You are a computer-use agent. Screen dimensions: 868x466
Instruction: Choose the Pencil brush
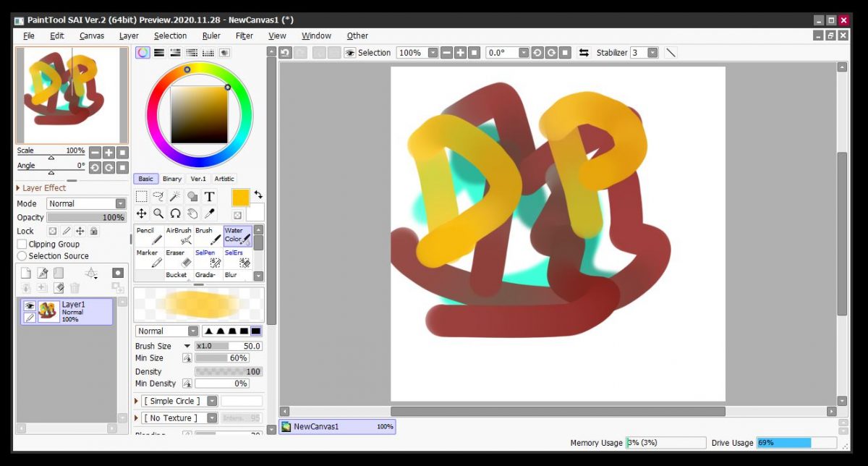click(149, 236)
